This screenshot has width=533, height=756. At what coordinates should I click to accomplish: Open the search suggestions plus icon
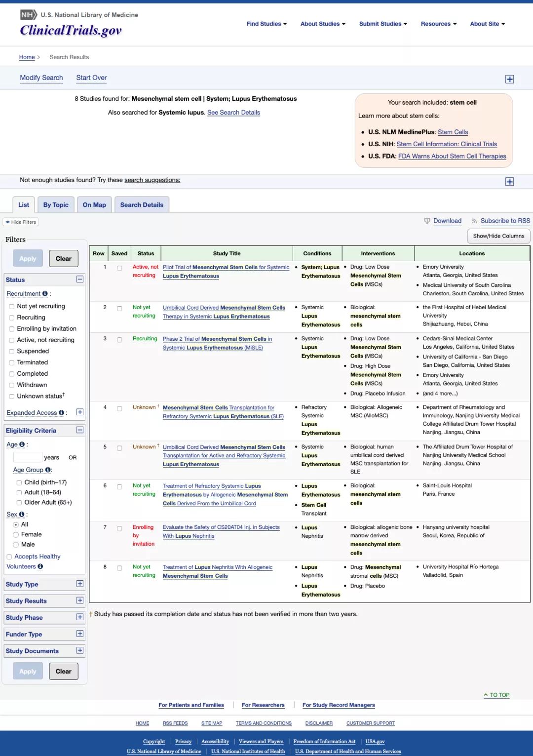(510, 182)
